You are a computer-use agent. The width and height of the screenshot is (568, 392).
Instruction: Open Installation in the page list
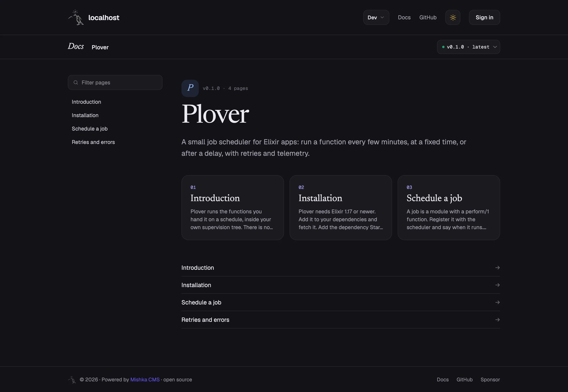point(341,285)
